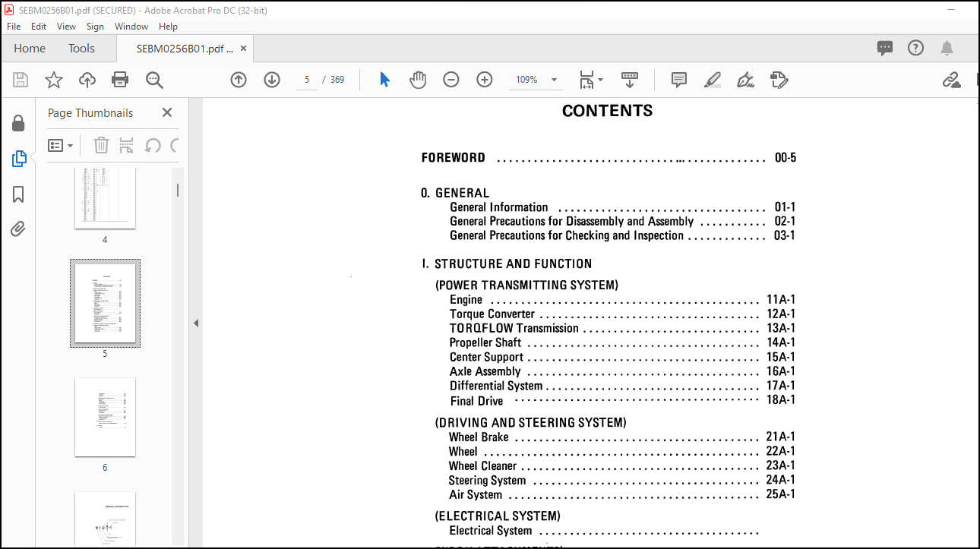Choose the Selection arrow tool
Screen dimensions: 980x549
point(384,80)
